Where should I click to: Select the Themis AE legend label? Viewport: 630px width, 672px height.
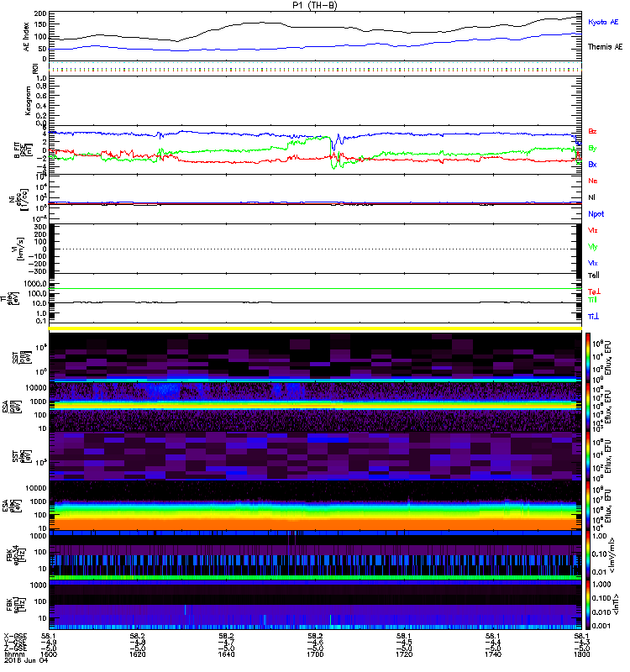tap(605, 47)
